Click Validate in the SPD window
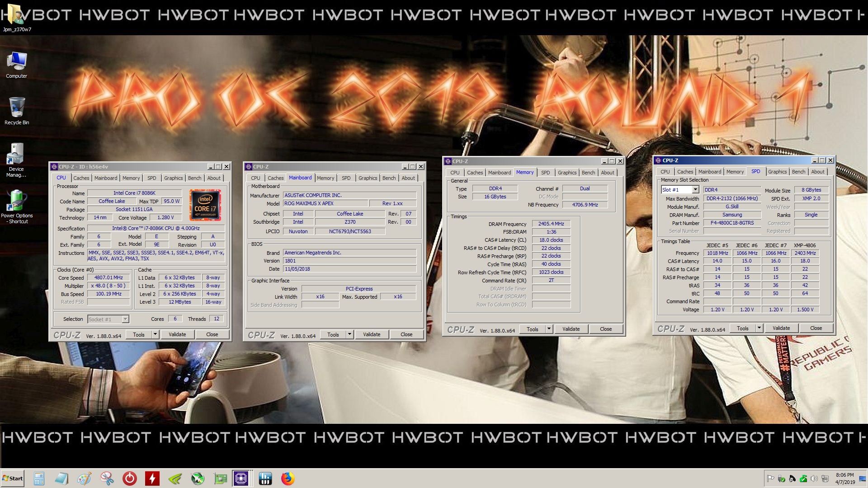Screen dimensions: 868x488 (x=781, y=328)
